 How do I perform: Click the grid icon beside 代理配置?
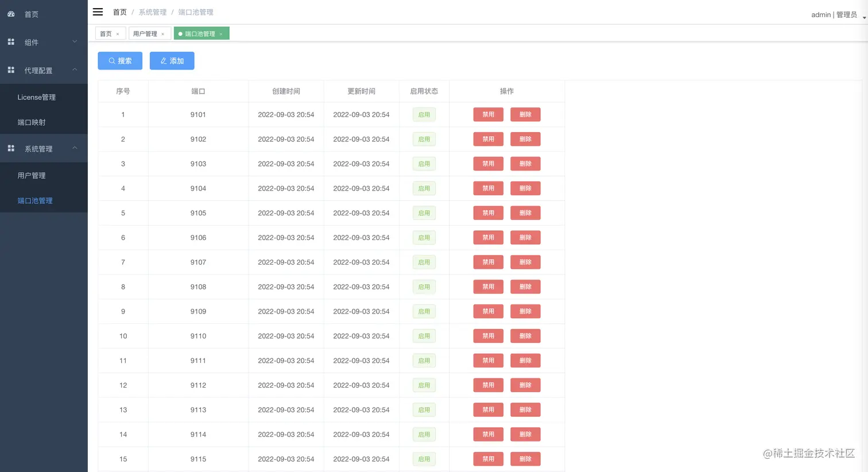pyautogui.click(x=11, y=70)
